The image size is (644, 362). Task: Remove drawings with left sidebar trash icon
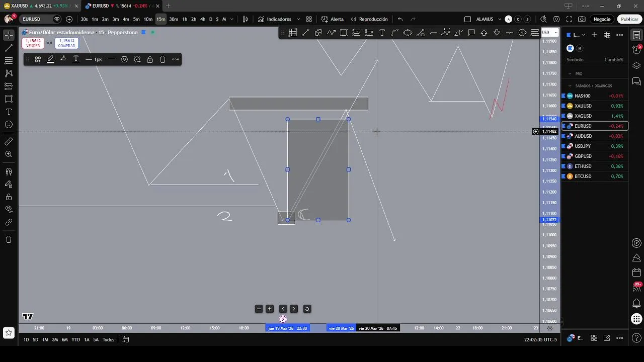pyautogui.click(x=9, y=239)
